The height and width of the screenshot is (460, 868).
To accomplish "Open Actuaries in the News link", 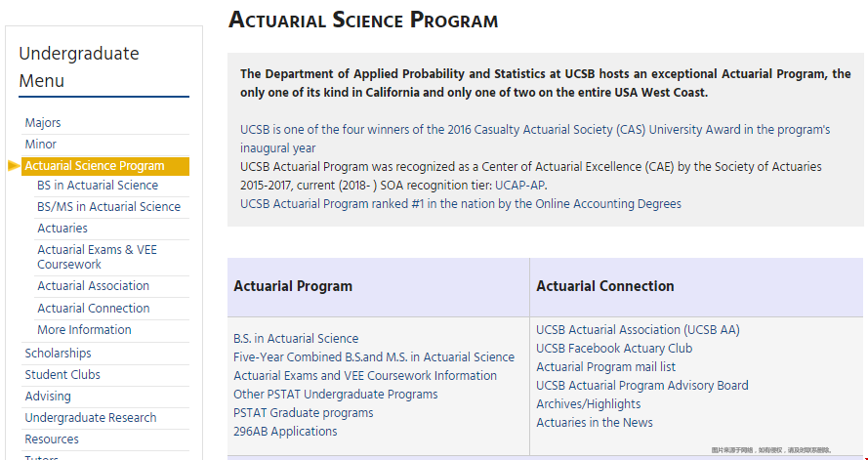I will [594, 422].
